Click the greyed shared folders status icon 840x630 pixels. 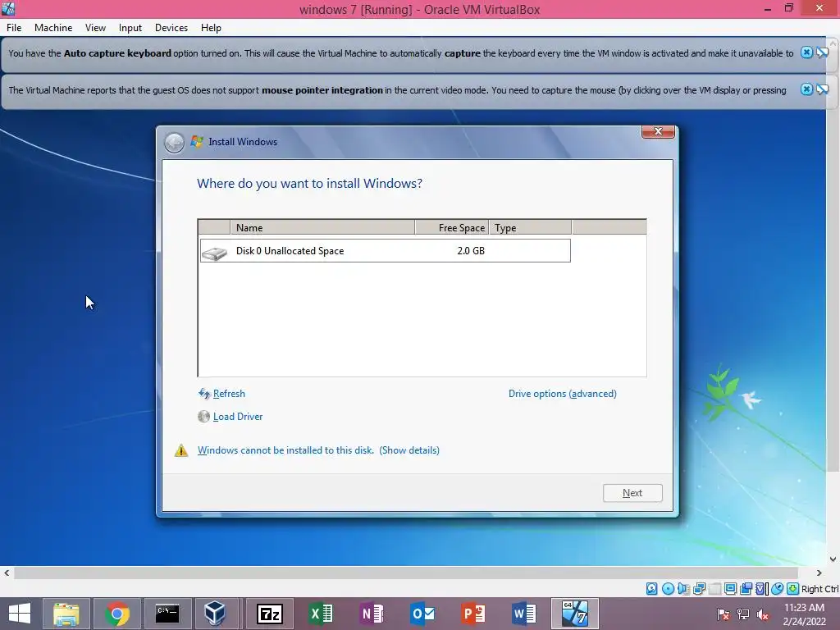click(714, 589)
